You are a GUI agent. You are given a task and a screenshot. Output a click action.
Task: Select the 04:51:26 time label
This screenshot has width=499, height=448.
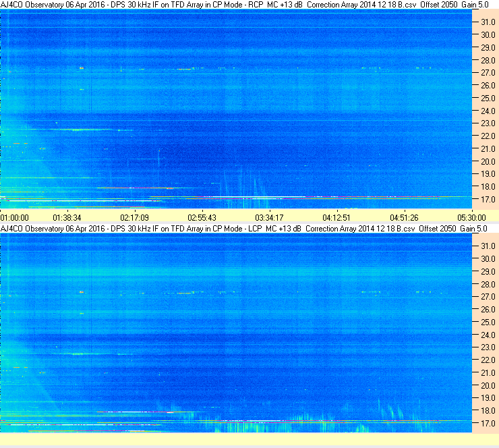[x=404, y=218]
